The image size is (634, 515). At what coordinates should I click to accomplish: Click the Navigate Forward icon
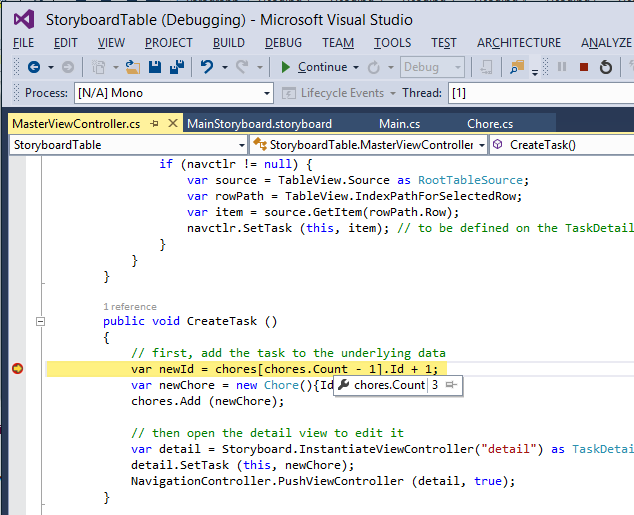68,67
